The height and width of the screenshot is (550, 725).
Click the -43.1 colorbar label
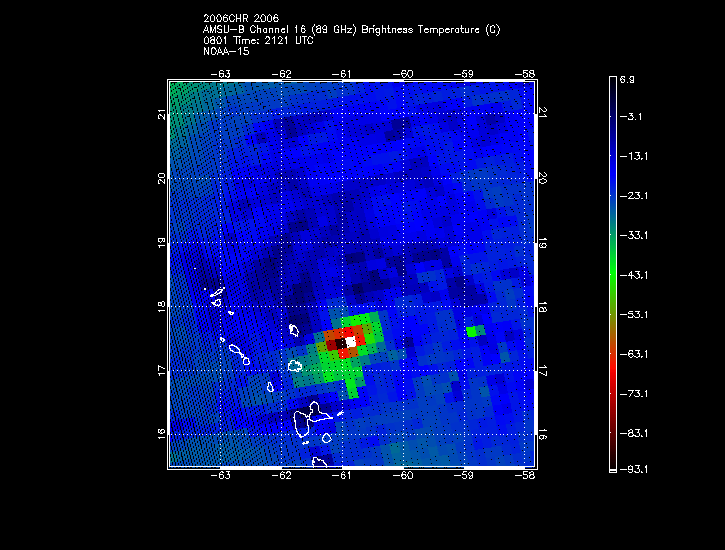pos(634,275)
